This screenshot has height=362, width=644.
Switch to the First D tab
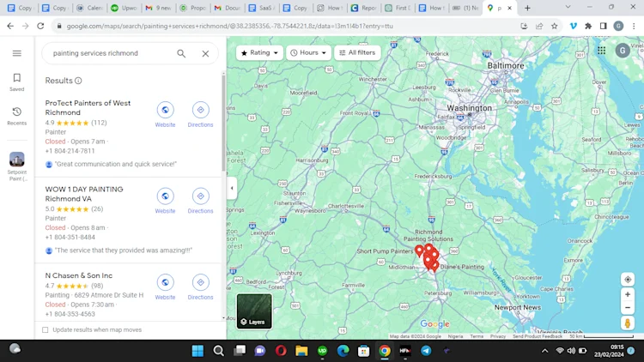click(x=399, y=8)
